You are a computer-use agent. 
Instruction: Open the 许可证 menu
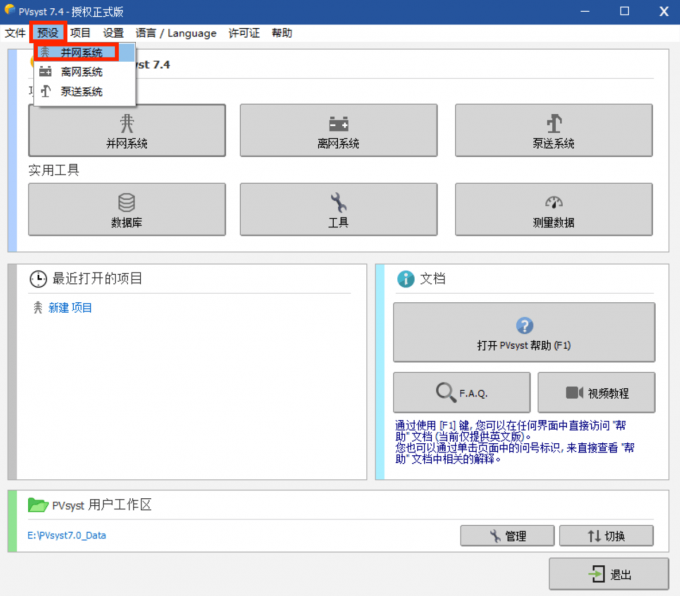coord(244,33)
